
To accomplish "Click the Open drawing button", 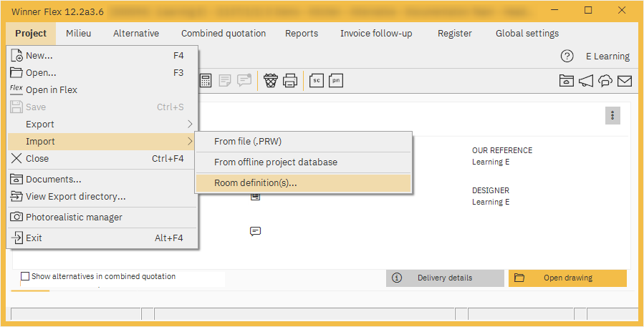I will coord(567,278).
